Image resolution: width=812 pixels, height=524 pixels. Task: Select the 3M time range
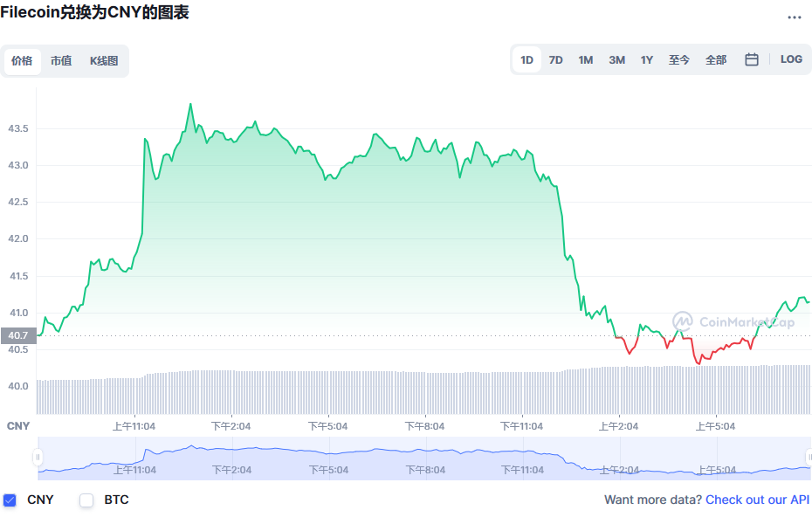click(x=616, y=60)
